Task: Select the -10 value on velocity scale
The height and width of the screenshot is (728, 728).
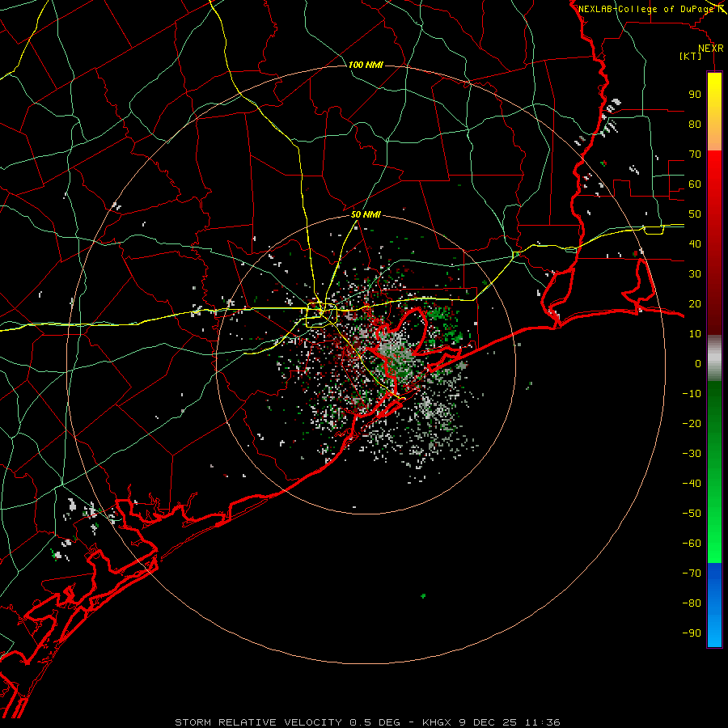Action: pos(692,394)
